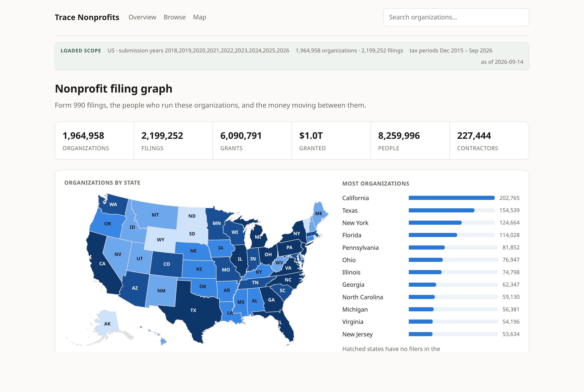Click the 202,765 count value
The width and height of the screenshot is (584, 392).
pyautogui.click(x=509, y=198)
